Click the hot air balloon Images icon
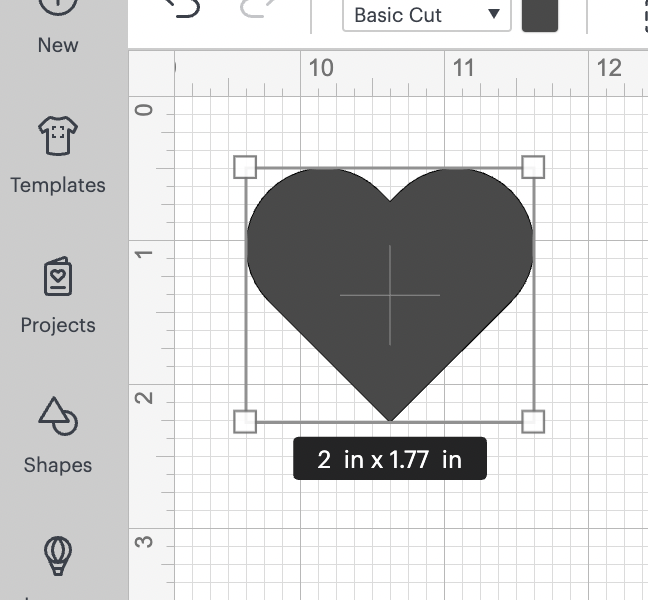Viewport: 648px width, 600px height. pos(58,554)
